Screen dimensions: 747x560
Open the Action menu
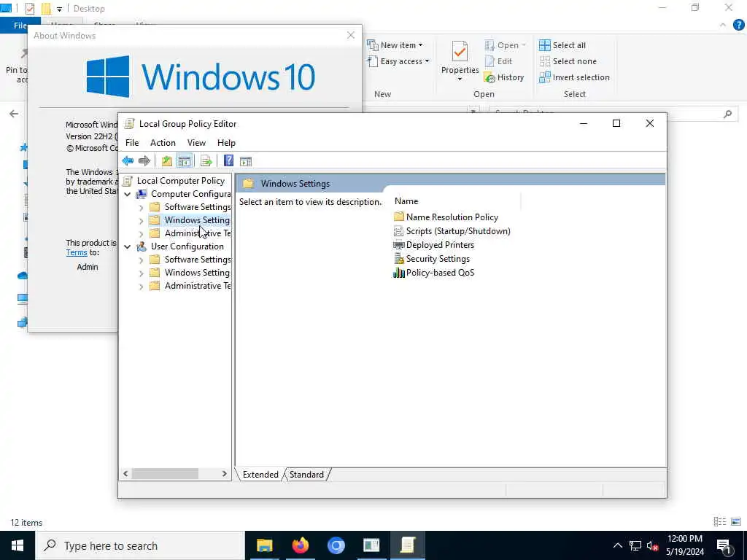(163, 143)
